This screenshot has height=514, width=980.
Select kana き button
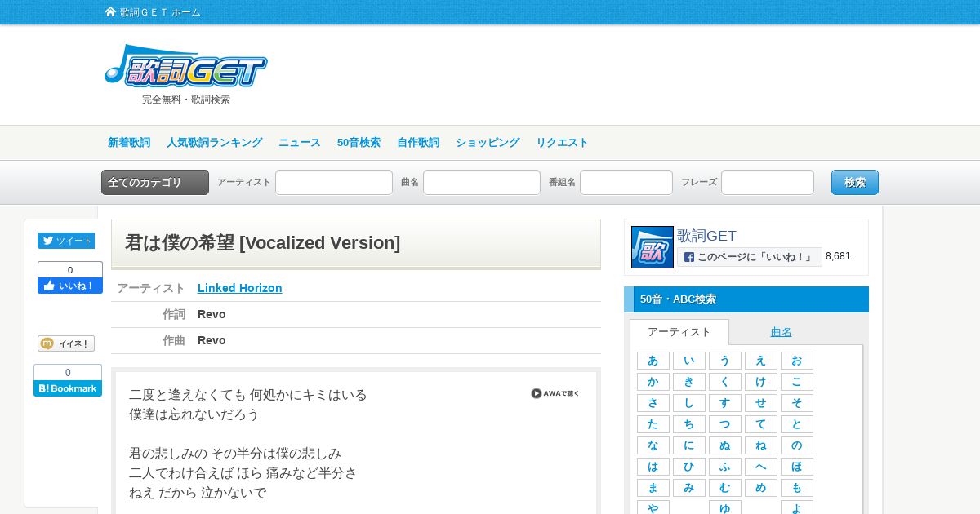[x=689, y=382]
